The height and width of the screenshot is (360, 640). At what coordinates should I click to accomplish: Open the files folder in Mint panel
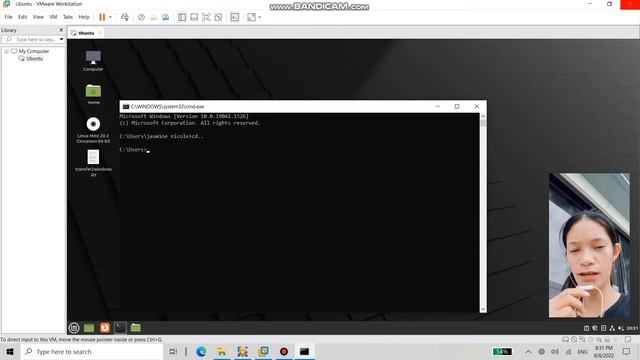pyautogui.click(x=136, y=327)
